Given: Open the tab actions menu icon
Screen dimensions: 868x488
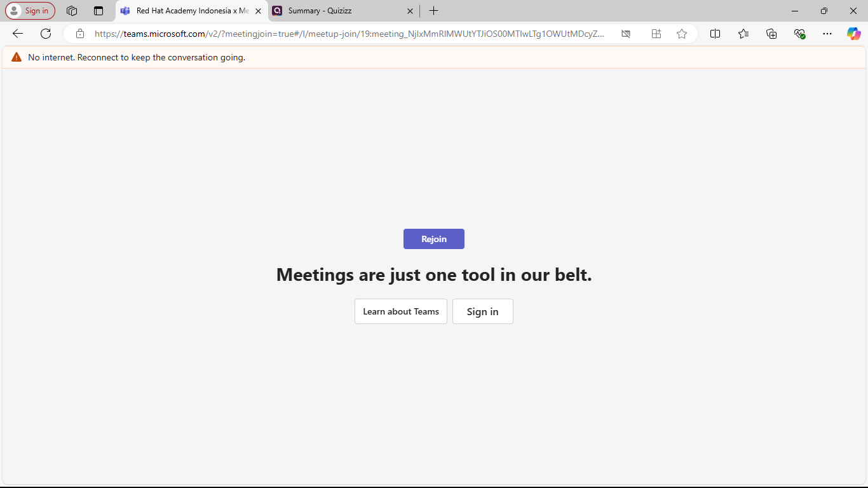Looking at the screenshot, I should point(98,11).
